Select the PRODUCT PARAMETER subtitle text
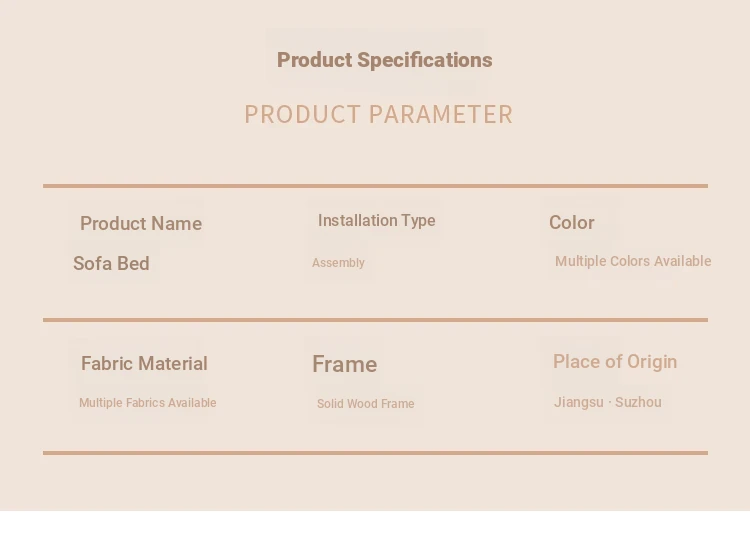This screenshot has width=750, height=557. pyautogui.click(x=378, y=114)
